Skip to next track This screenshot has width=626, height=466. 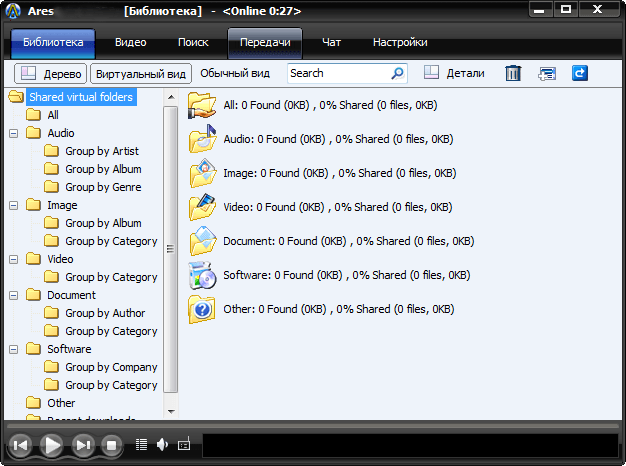[83, 445]
